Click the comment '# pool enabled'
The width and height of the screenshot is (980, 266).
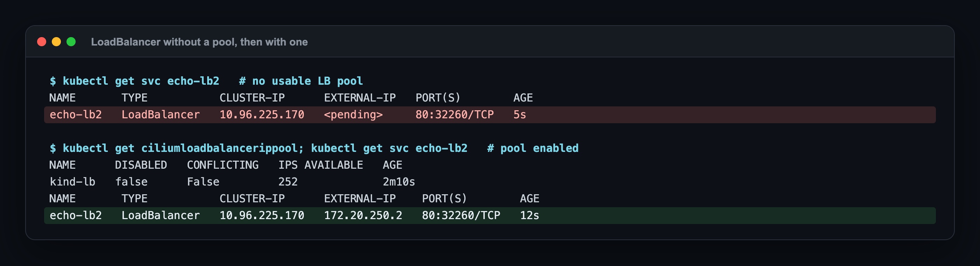click(533, 148)
